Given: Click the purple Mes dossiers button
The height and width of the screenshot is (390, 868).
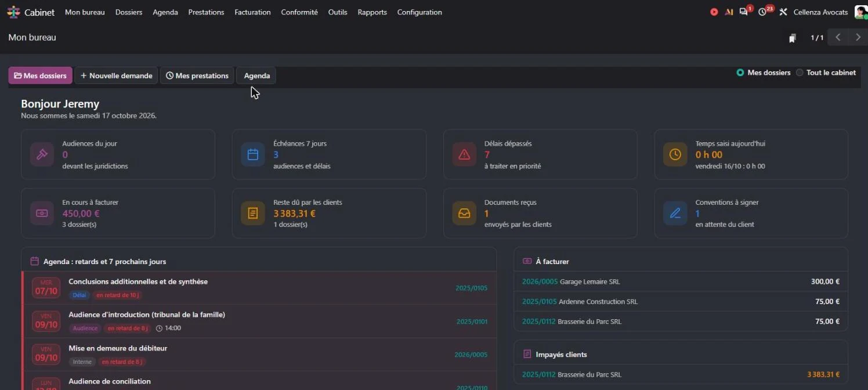Looking at the screenshot, I should point(40,75).
